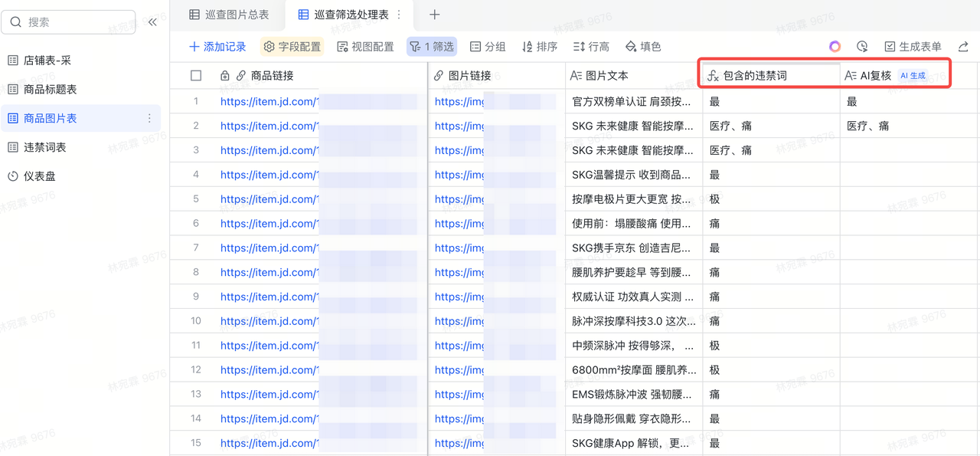Open 字段配置 field configuration
Viewport: 980px width, 456px height.
292,47
